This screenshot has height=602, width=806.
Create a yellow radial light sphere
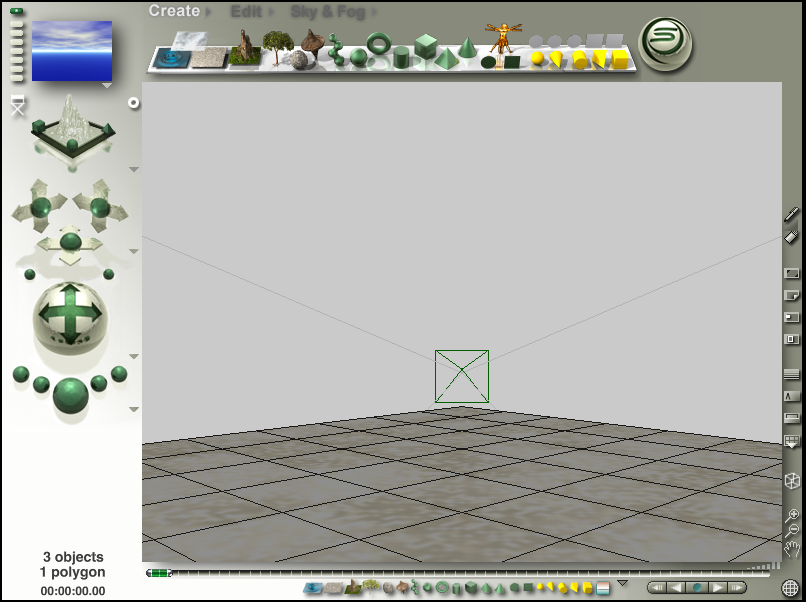click(537, 59)
